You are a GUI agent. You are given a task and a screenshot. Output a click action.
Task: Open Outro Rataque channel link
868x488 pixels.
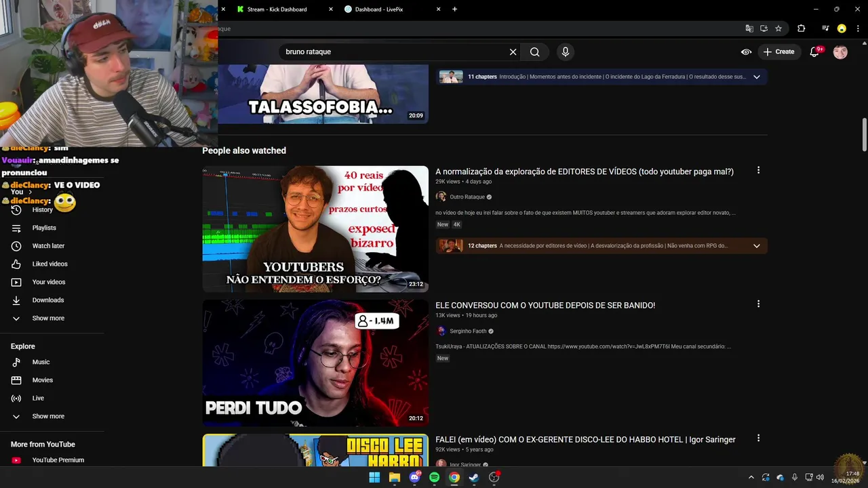pos(467,197)
